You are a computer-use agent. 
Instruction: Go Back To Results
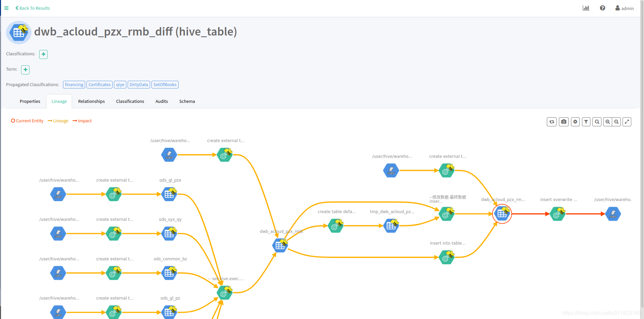[x=33, y=8]
